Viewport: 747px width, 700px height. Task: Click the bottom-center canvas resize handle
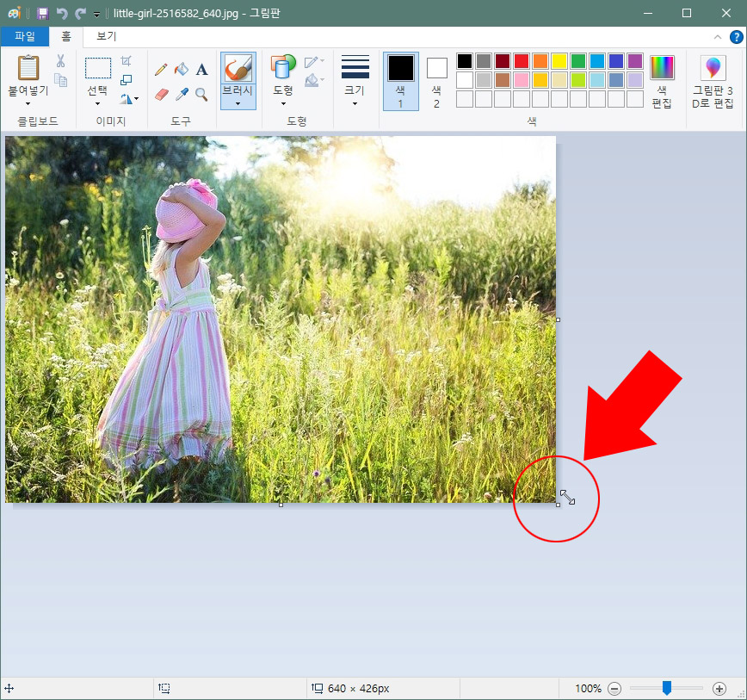(281, 505)
